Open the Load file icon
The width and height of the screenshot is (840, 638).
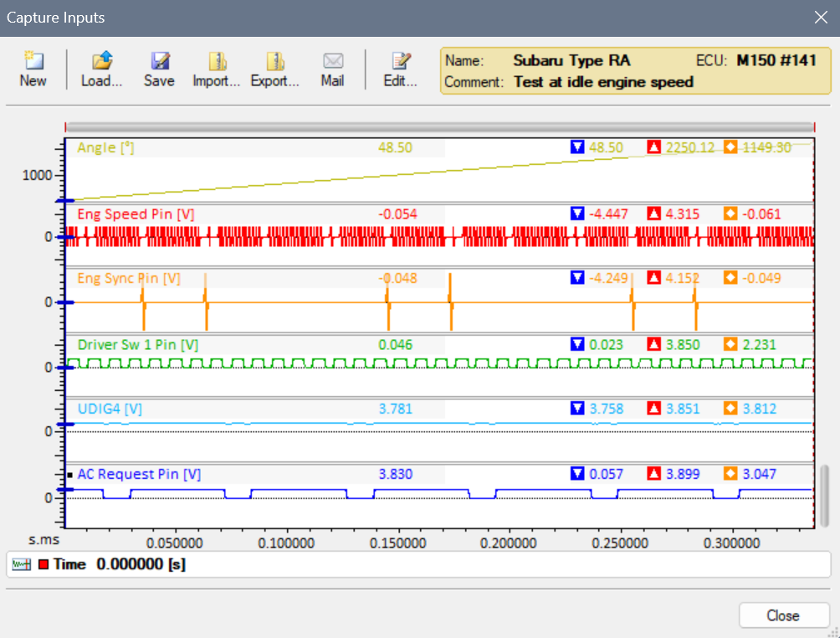[x=102, y=62]
